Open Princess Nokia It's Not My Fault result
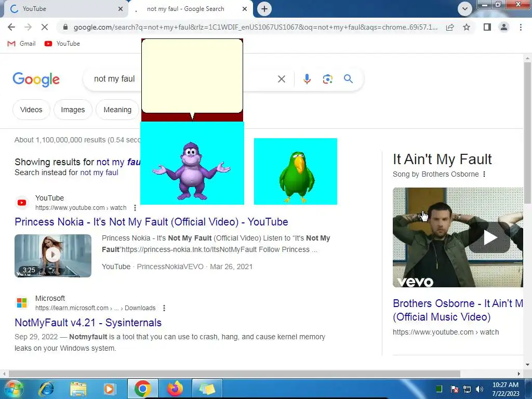532x399 pixels. coord(151,222)
